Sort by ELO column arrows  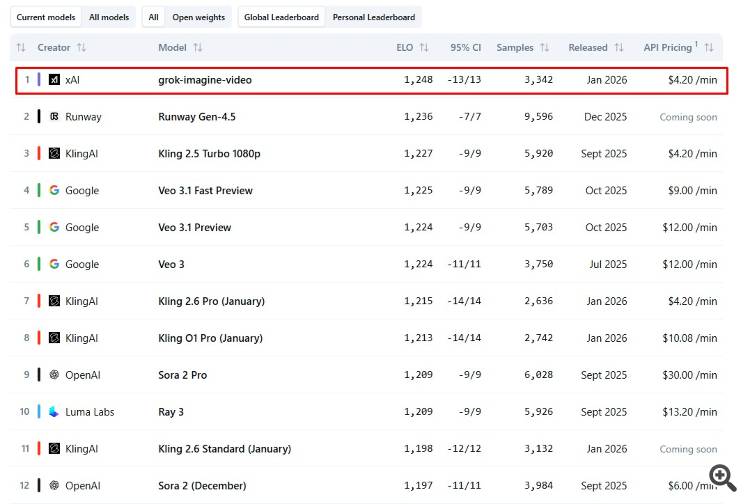click(x=424, y=48)
